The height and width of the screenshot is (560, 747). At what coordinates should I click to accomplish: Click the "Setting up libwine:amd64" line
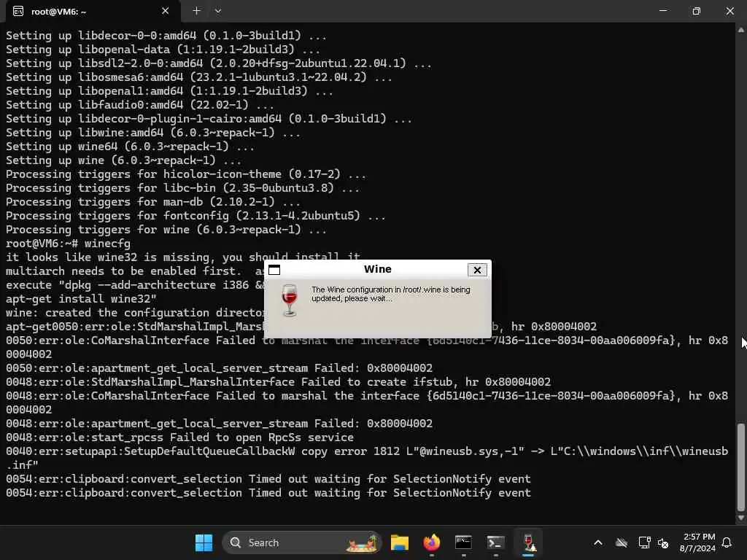153,133
